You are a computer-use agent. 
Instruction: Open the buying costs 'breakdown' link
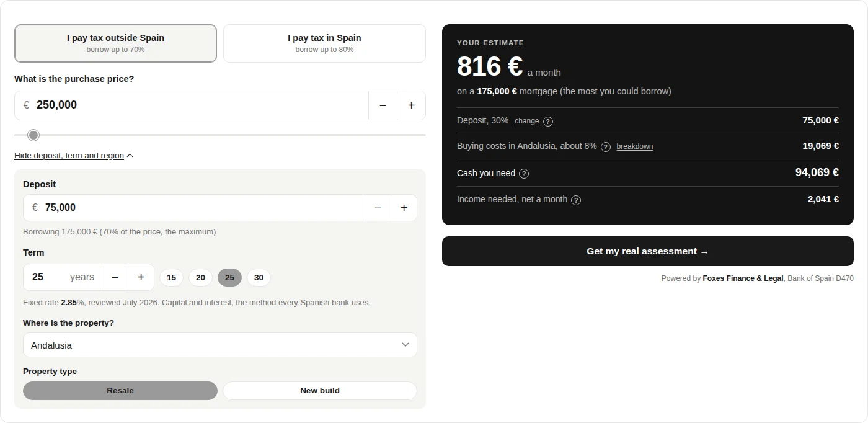point(635,147)
